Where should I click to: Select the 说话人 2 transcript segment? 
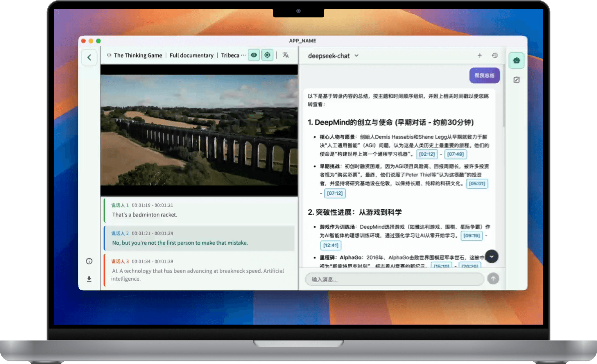point(199,238)
